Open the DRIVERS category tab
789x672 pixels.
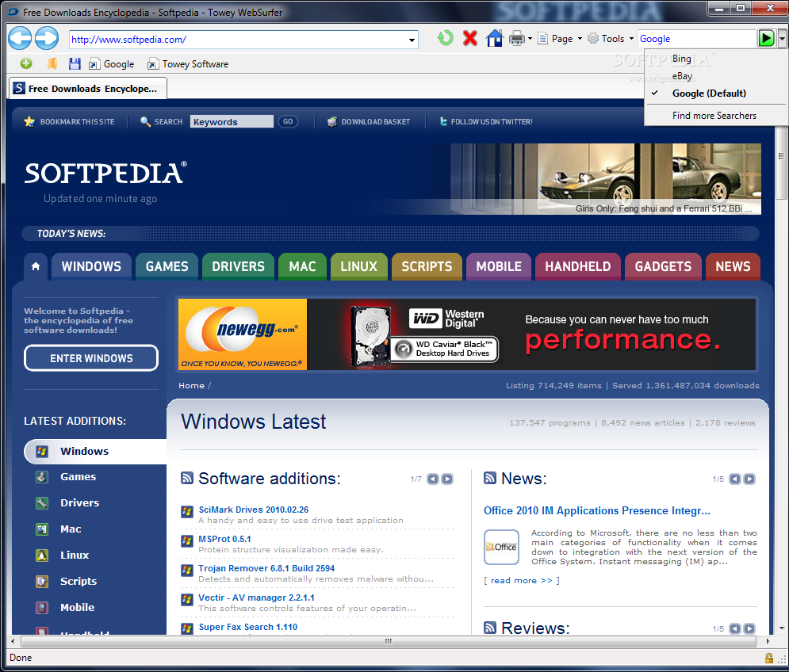(x=238, y=266)
